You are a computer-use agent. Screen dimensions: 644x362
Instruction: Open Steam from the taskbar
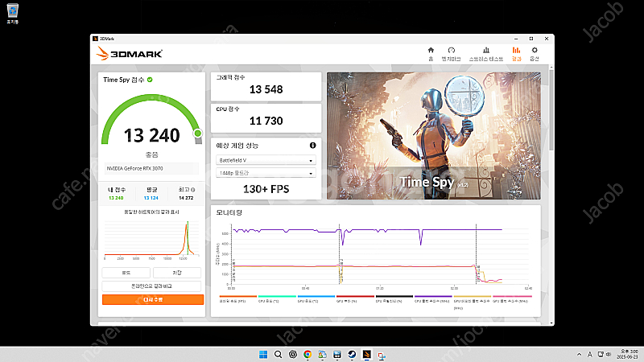[350, 354]
